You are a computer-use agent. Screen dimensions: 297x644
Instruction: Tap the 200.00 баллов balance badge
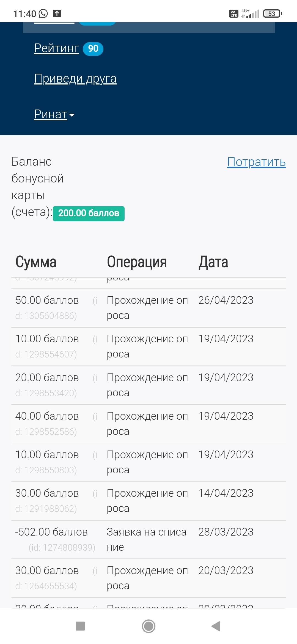pyautogui.click(x=89, y=213)
